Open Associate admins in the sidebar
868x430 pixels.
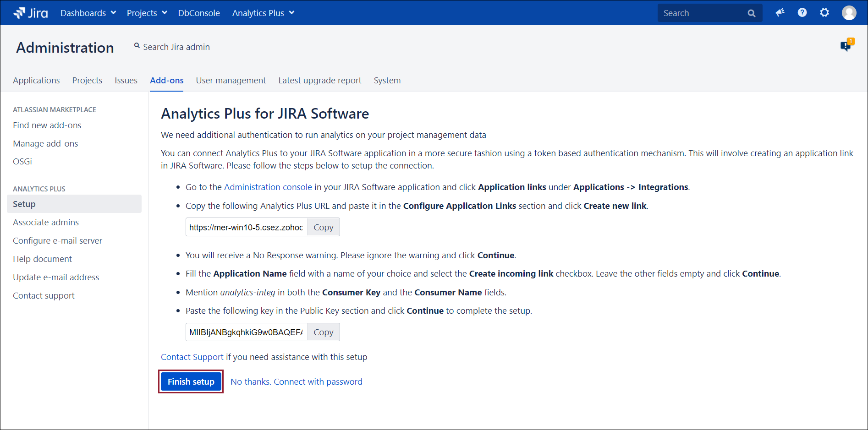(x=46, y=222)
